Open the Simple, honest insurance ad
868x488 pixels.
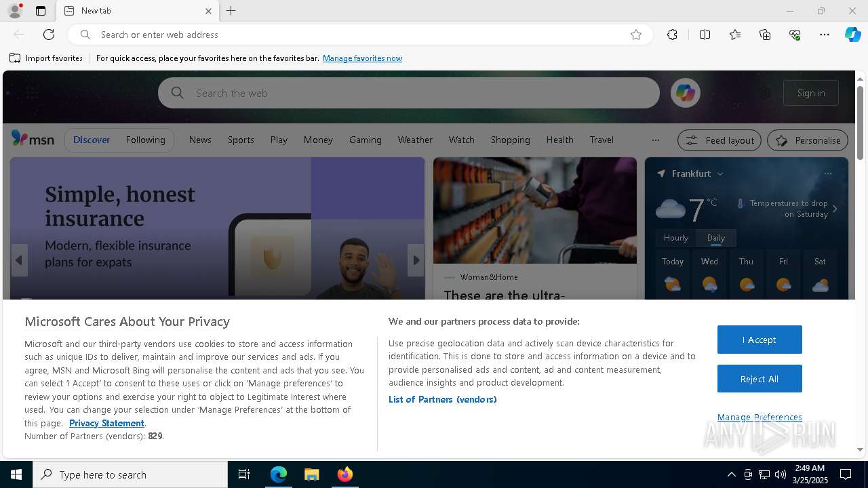pos(217,228)
